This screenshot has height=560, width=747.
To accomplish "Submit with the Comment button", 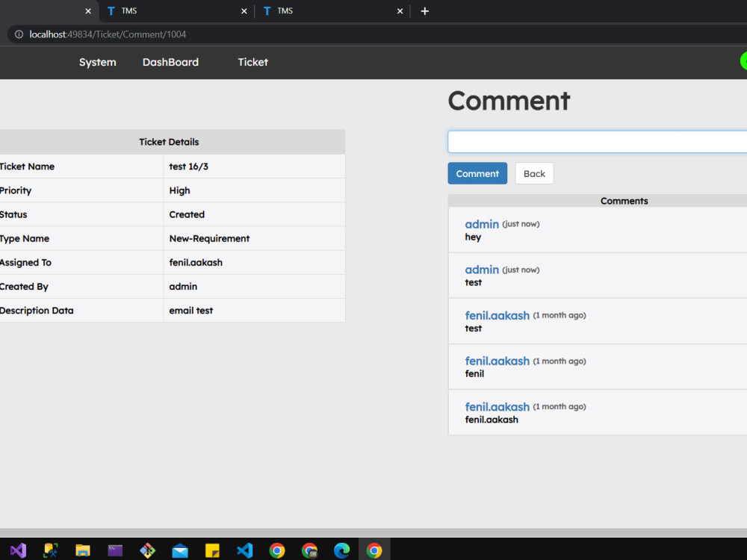I will point(477,172).
